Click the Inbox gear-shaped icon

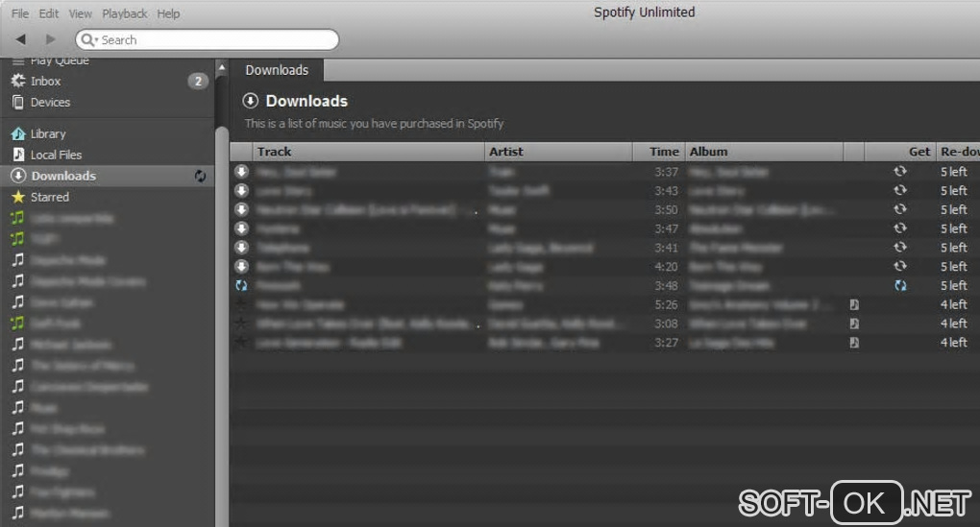pyautogui.click(x=18, y=81)
